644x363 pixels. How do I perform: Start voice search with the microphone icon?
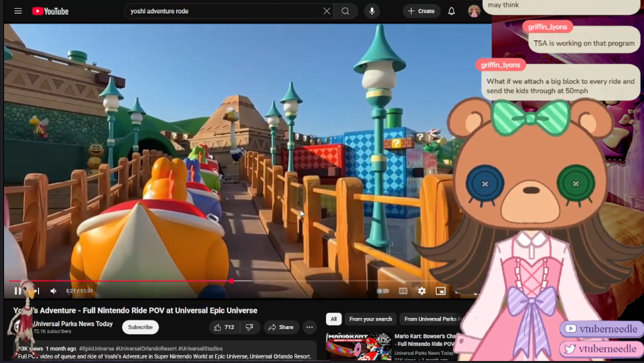pyautogui.click(x=371, y=11)
